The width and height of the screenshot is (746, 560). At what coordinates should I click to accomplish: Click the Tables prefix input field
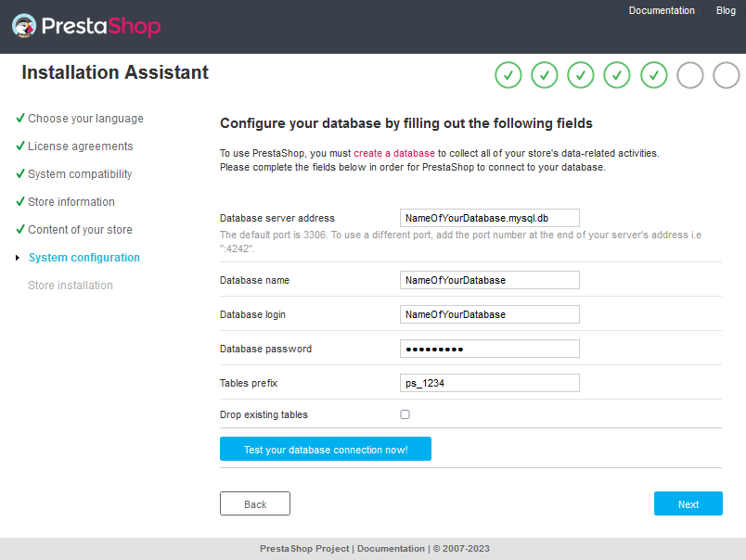coord(489,383)
